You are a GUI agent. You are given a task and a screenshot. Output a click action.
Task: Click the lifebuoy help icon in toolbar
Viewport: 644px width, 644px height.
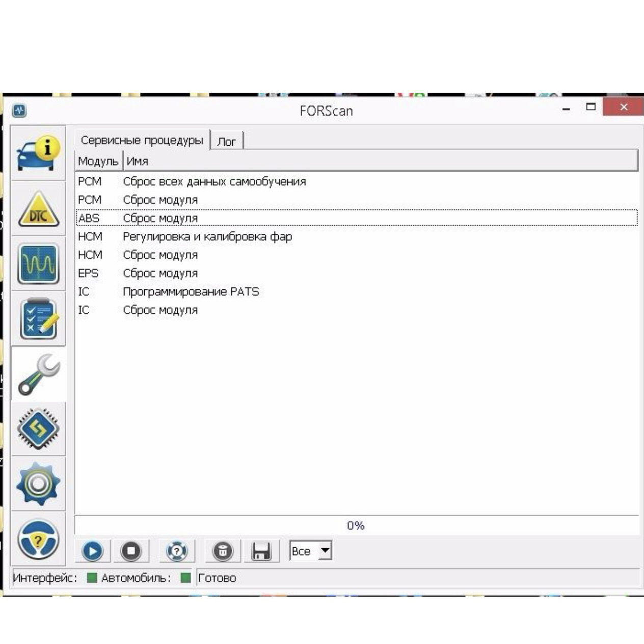click(x=176, y=551)
